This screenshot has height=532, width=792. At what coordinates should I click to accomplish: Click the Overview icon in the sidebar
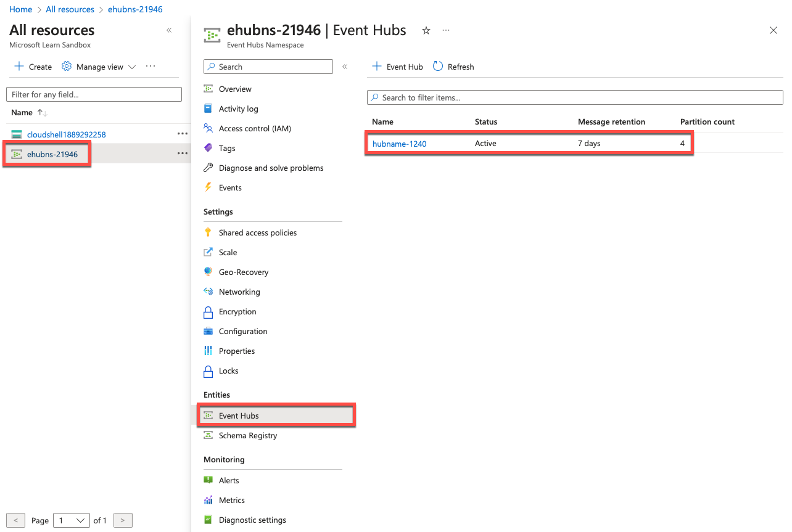(x=208, y=89)
